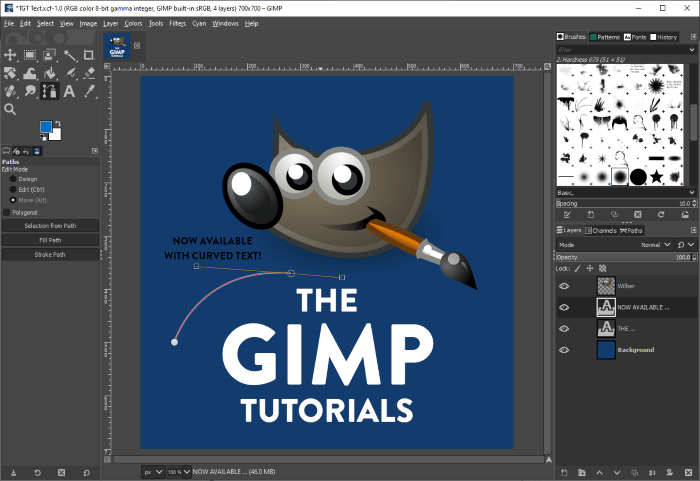Open the Layers dock tab menu arrow
This screenshot has width=700, height=481.
click(693, 230)
